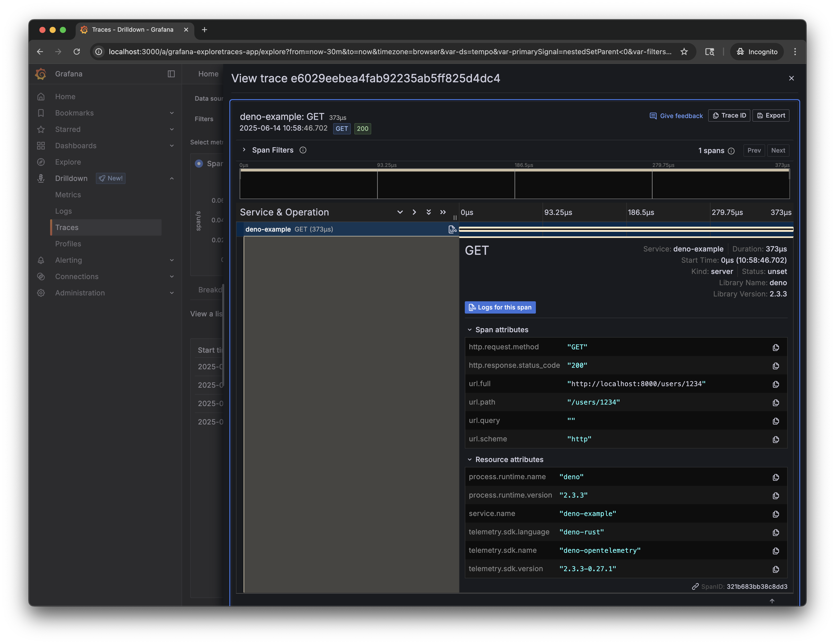Collapse all spans with double-right chevron
This screenshot has height=644, width=835.
443,212
